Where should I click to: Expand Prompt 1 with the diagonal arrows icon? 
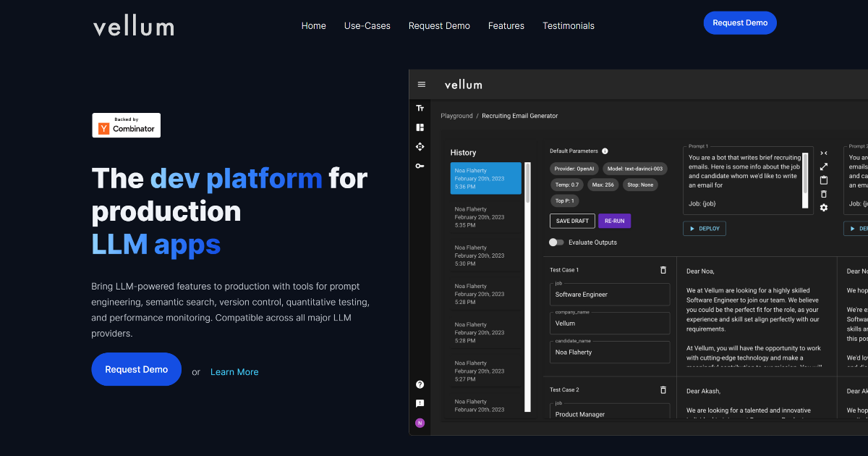824,166
